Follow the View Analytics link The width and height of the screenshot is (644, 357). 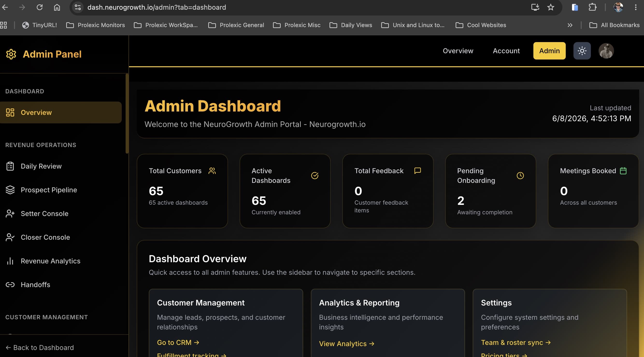(347, 344)
